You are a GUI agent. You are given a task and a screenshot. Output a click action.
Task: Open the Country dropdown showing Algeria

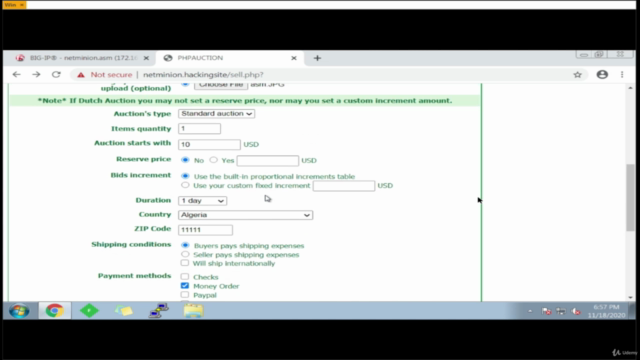click(245, 215)
